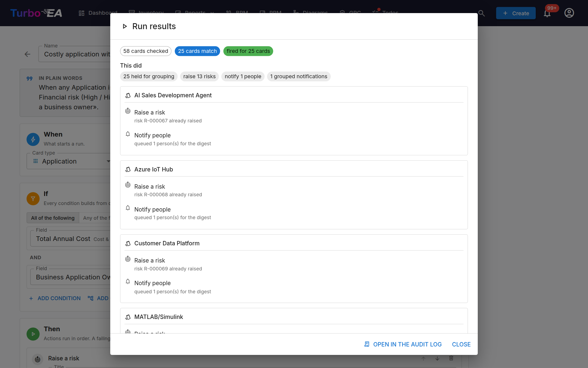Click the fired for 25 cards chip
This screenshot has width=588, height=368.
(x=248, y=51)
